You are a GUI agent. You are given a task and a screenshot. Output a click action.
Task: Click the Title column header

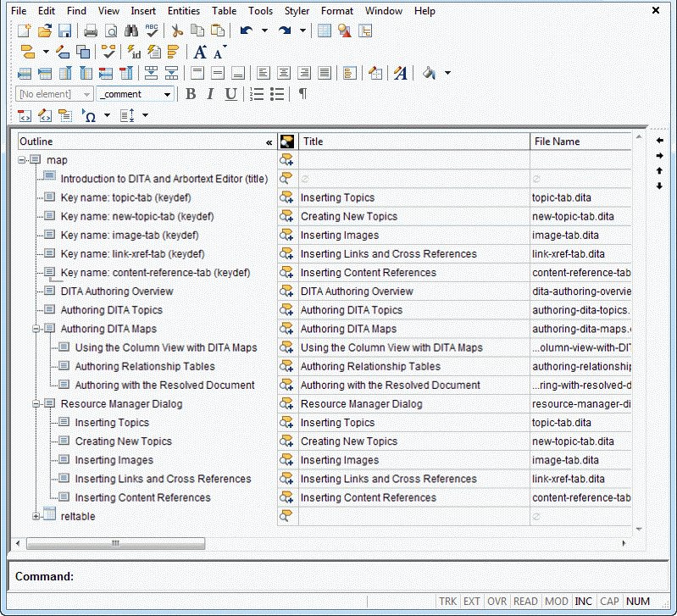414,142
